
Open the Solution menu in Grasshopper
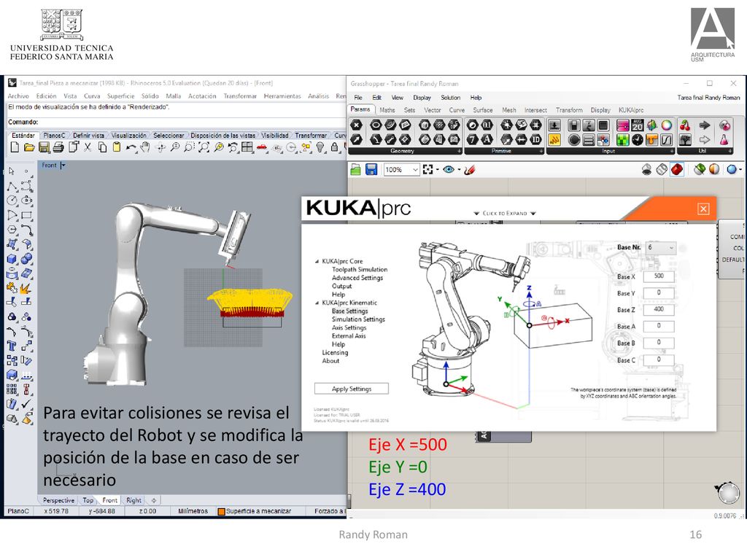tap(450, 98)
